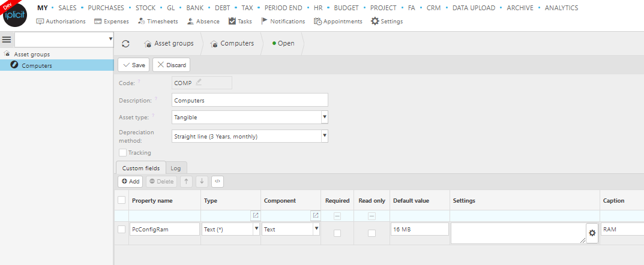Click the Default value field showing 16 MB
This screenshot has height=265, width=644.
click(420, 229)
